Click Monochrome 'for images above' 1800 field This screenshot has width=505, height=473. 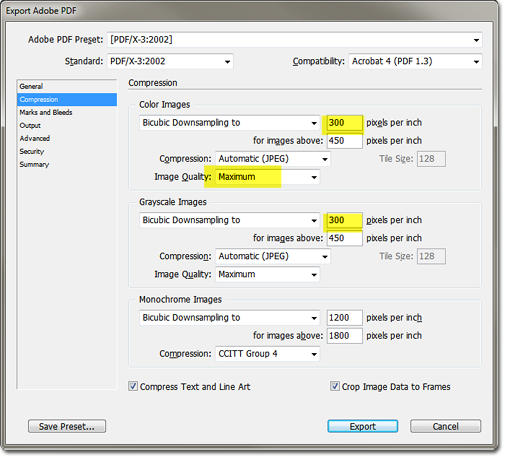coord(344,336)
